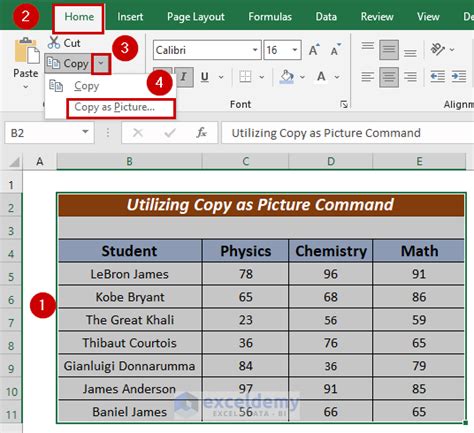Viewport: 474px width, 433px height.
Task: Expand the orientation dropdown arrow
Action: (452, 50)
